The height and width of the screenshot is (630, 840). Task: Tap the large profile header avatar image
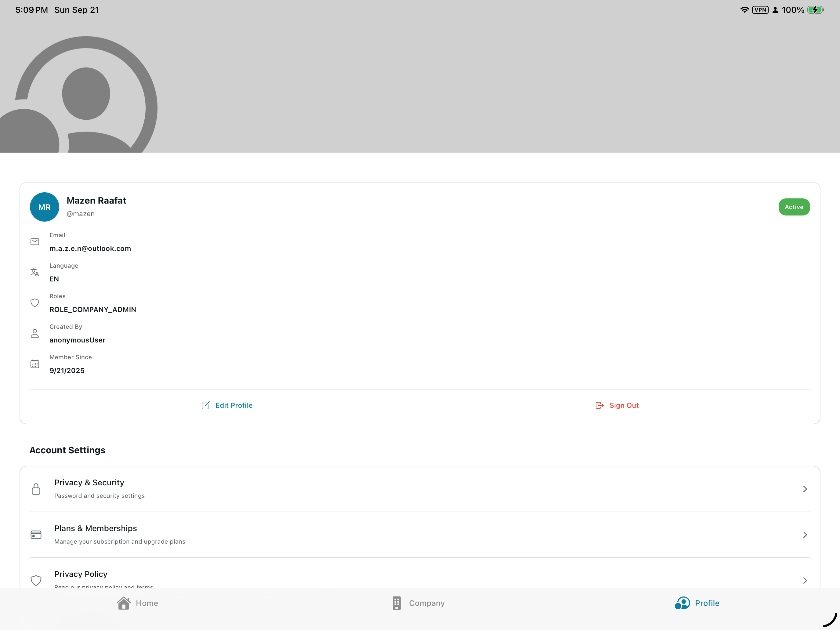coord(79,94)
